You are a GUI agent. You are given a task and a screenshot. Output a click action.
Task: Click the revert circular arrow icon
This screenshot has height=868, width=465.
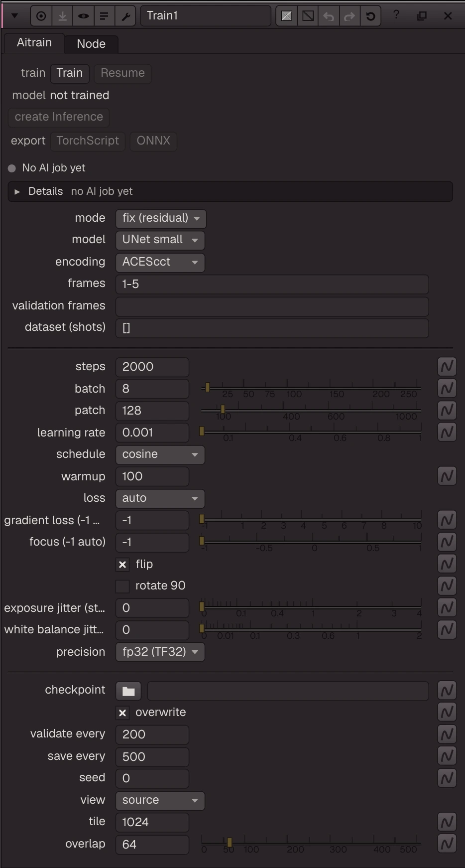(x=370, y=16)
